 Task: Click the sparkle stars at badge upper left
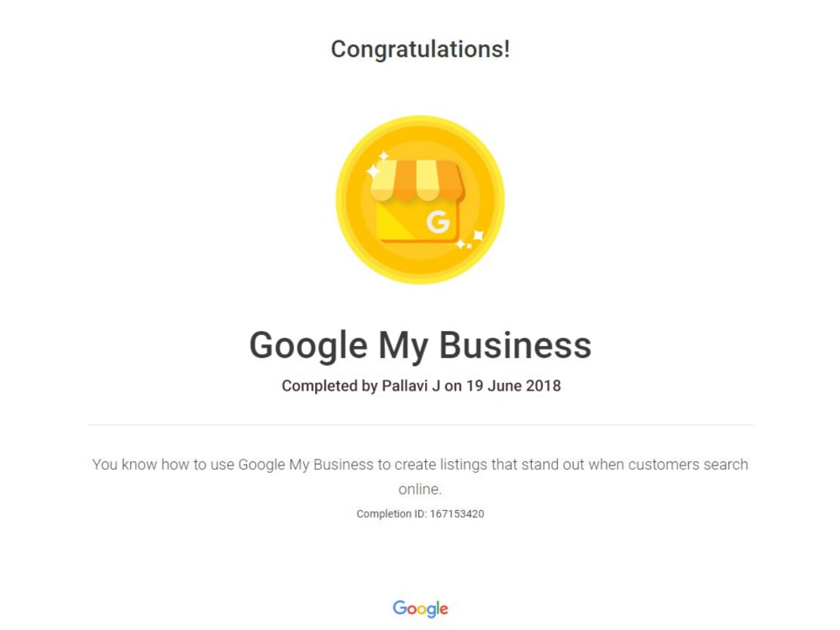(377, 165)
